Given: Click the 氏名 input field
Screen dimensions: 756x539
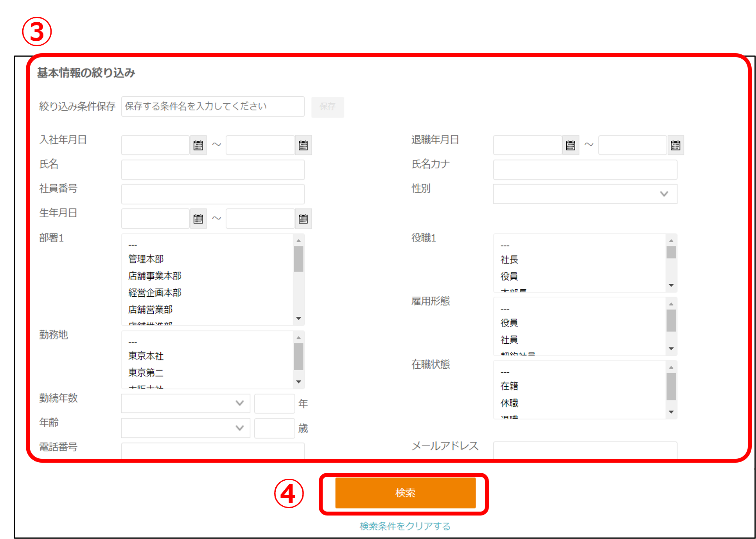Looking at the screenshot, I should 213,169.
